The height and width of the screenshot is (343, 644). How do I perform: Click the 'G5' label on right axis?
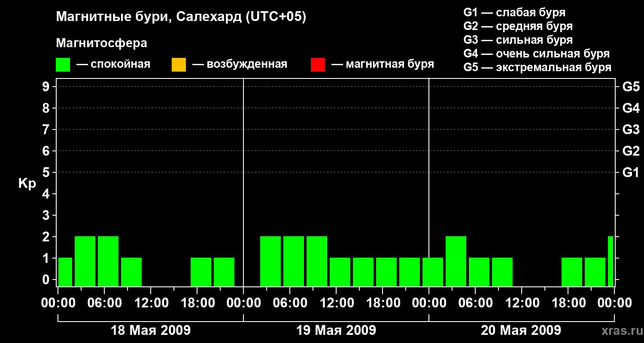[631, 87]
